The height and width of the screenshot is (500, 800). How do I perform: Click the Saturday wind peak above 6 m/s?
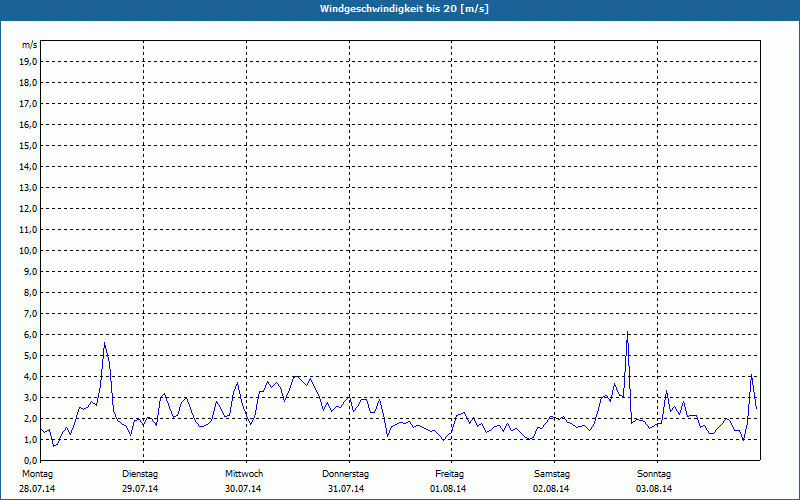[x=628, y=332]
